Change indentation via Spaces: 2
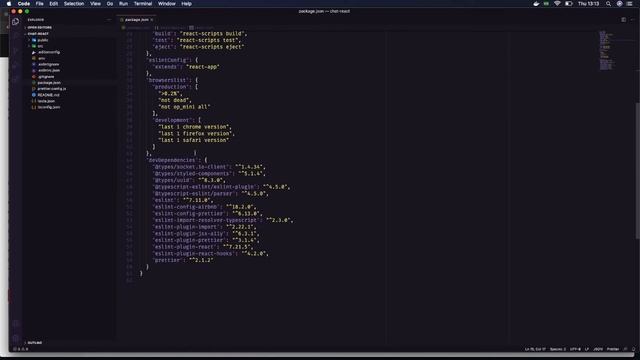 [x=558, y=349]
